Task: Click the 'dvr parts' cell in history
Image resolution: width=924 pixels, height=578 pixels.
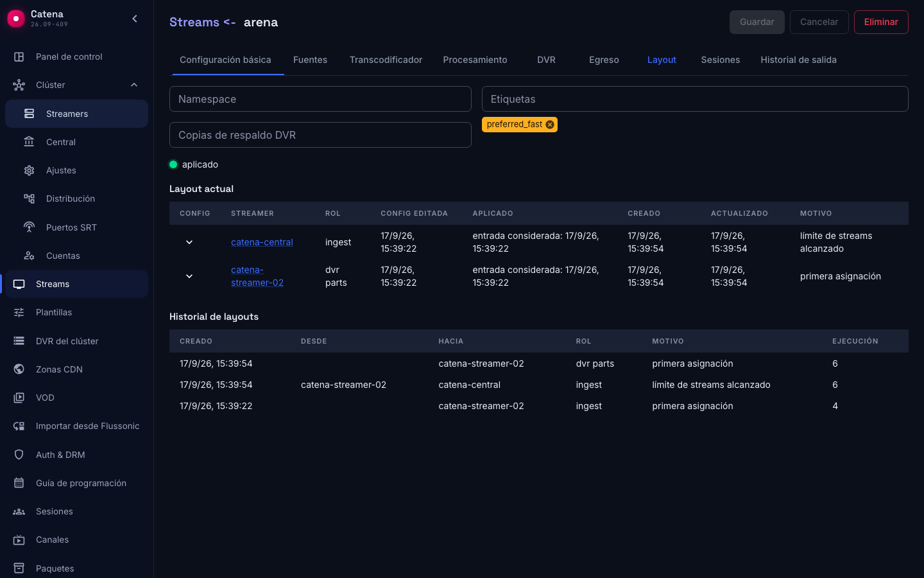Action: 595,363
